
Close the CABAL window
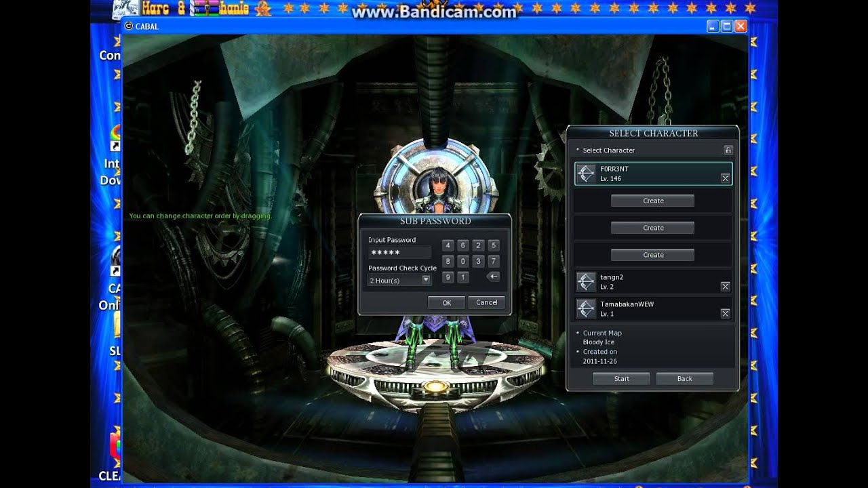(741, 26)
